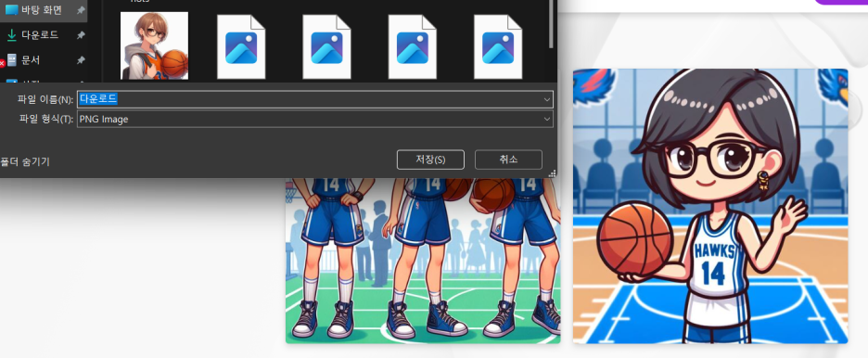Select the anime basketball character file thumbnail

point(155,46)
